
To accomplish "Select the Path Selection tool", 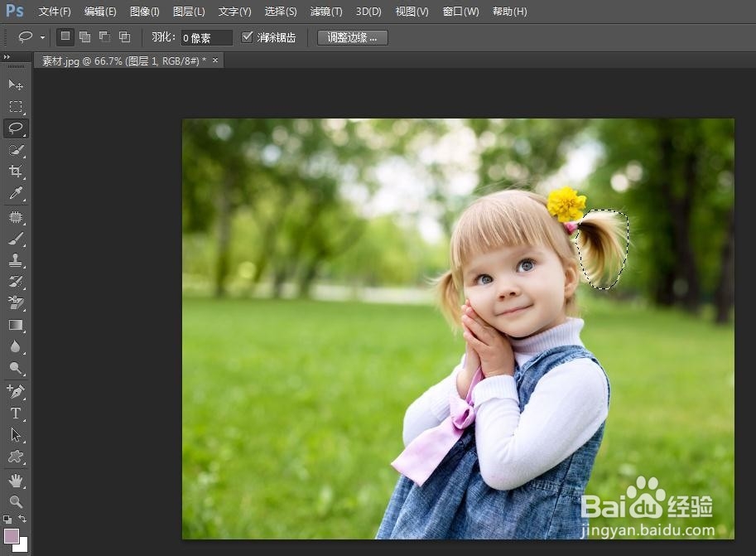I will [16, 435].
